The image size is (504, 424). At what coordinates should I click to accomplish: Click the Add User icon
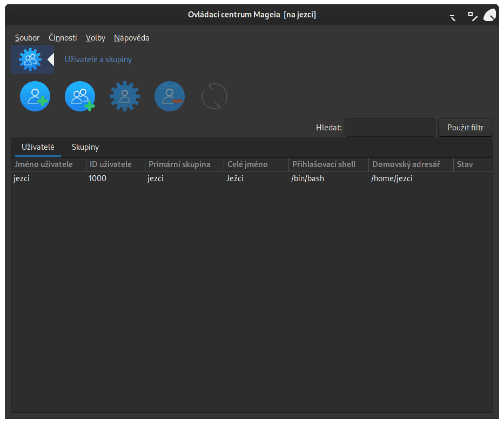35,96
